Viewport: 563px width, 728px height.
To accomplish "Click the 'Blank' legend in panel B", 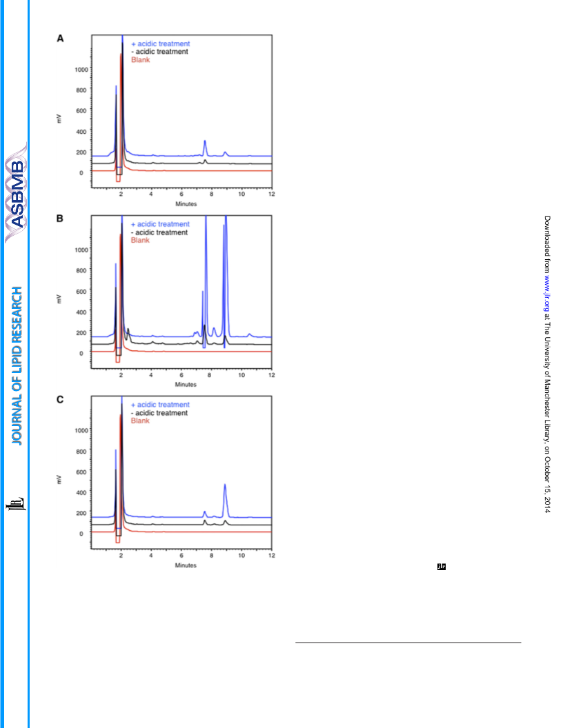I will 140,240.
